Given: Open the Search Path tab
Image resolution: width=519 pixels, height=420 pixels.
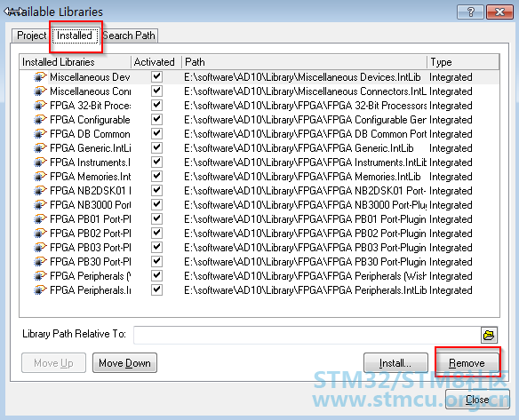Looking at the screenshot, I should (130, 36).
